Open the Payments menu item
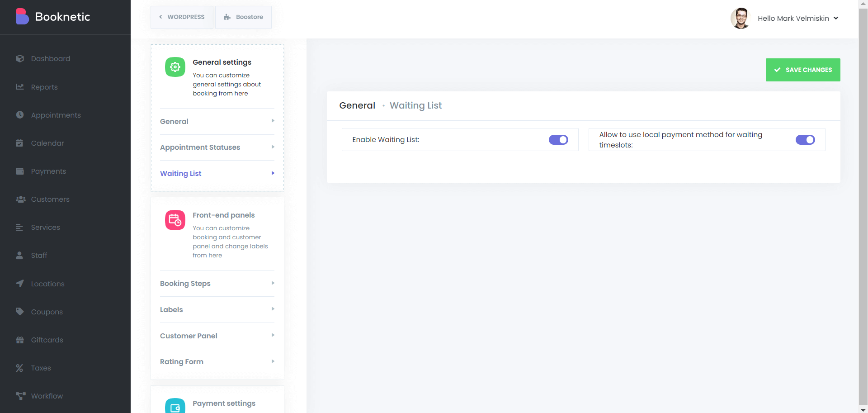Viewport: 868px width, 413px height. pos(48,171)
